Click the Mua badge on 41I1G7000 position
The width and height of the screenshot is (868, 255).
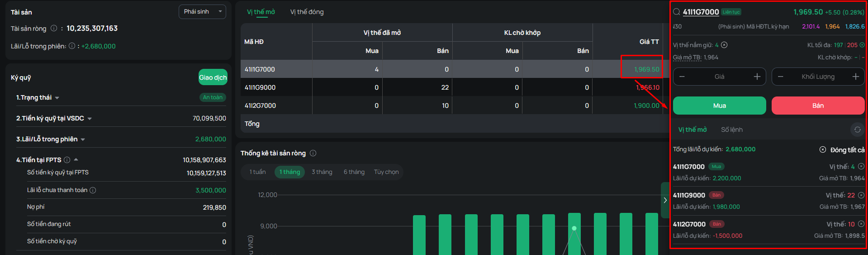(716, 167)
